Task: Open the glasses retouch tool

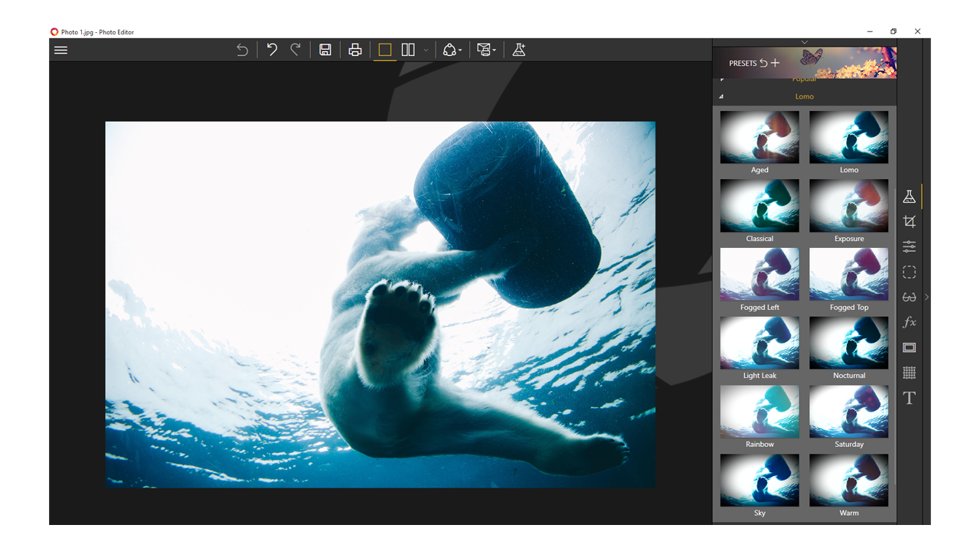Action: click(x=910, y=297)
